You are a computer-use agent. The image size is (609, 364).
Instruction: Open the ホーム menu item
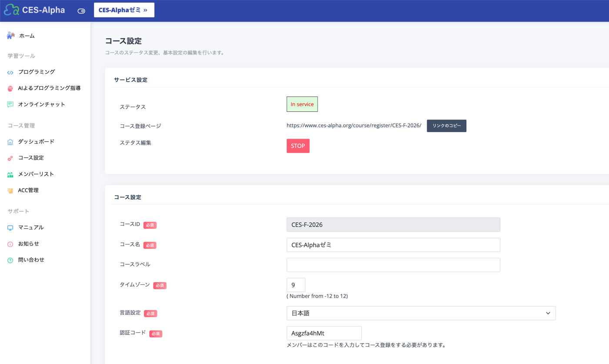point(27,36)
